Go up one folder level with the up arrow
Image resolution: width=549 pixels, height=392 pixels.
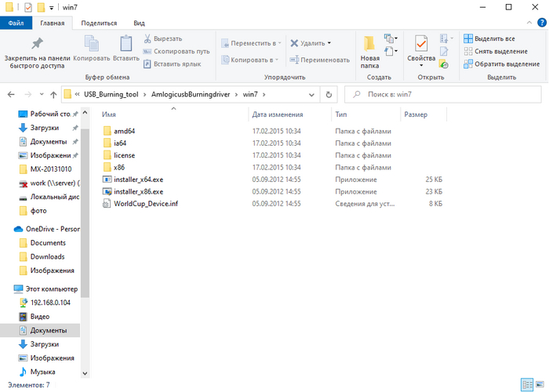[x=52, y=95]
